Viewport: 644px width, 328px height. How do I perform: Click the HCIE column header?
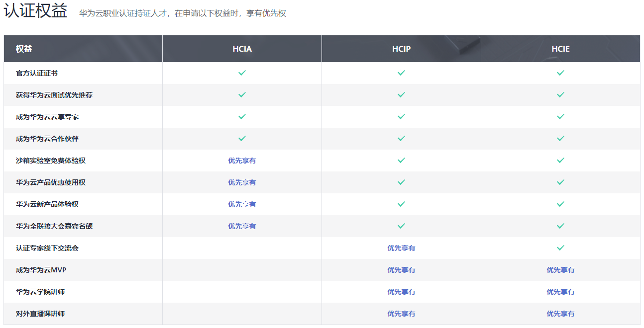[x=560, y=49]
